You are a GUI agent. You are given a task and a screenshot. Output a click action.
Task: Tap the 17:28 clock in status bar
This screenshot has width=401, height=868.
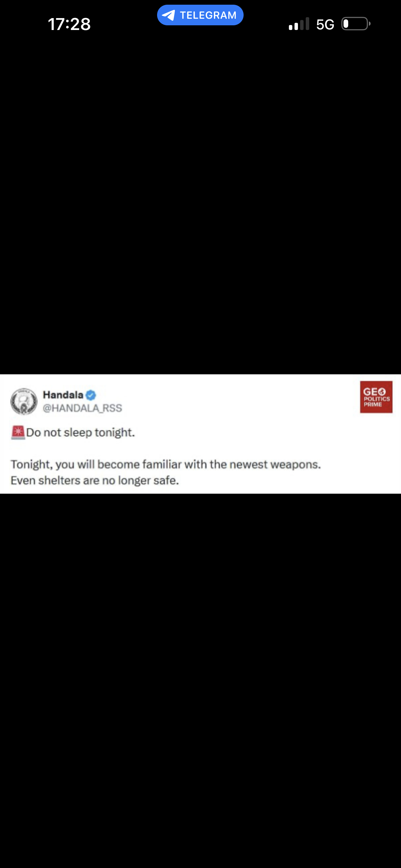pos(69,24)
